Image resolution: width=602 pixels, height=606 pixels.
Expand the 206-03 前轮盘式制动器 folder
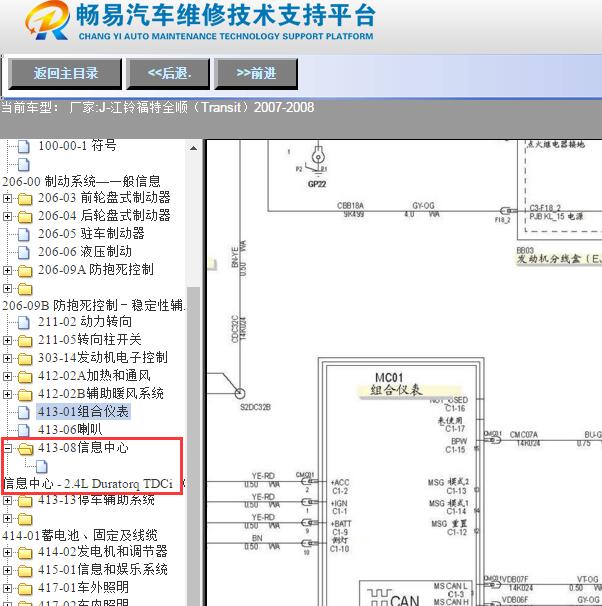(x=7, y=199)
